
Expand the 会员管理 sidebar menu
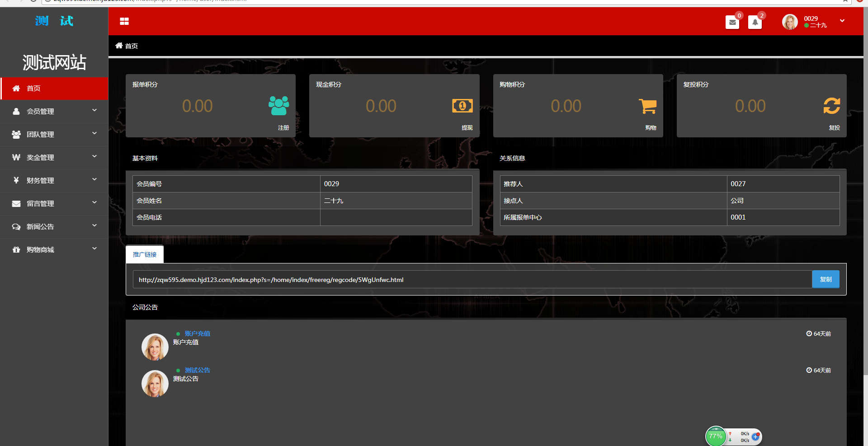tap(54, 111)
